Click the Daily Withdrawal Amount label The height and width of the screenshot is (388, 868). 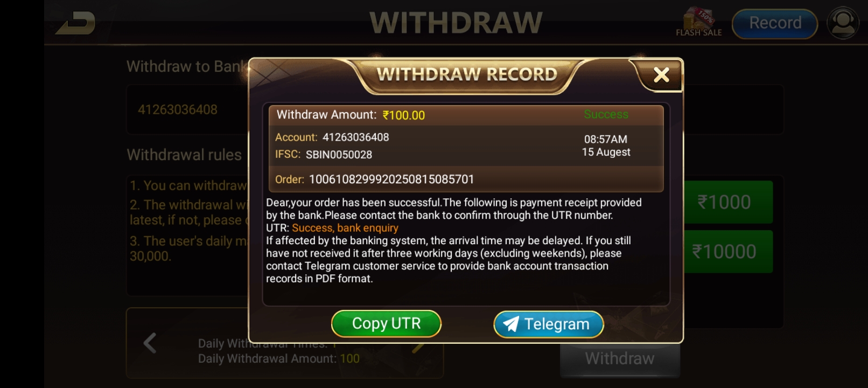267,359
